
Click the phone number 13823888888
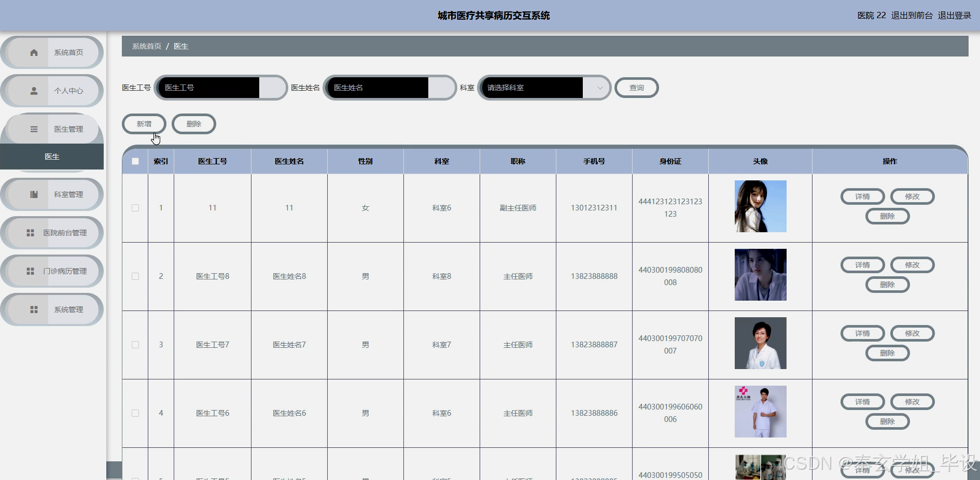594,276
